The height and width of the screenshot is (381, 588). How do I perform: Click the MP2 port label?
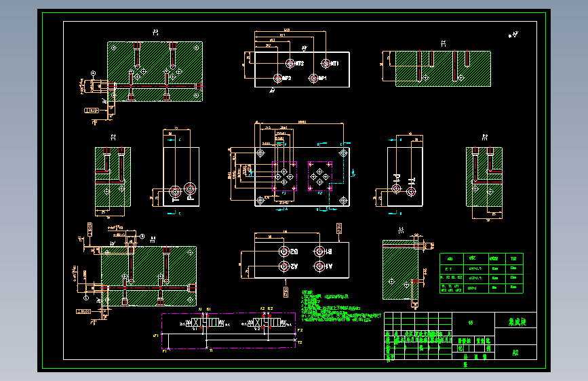(286, 79)
